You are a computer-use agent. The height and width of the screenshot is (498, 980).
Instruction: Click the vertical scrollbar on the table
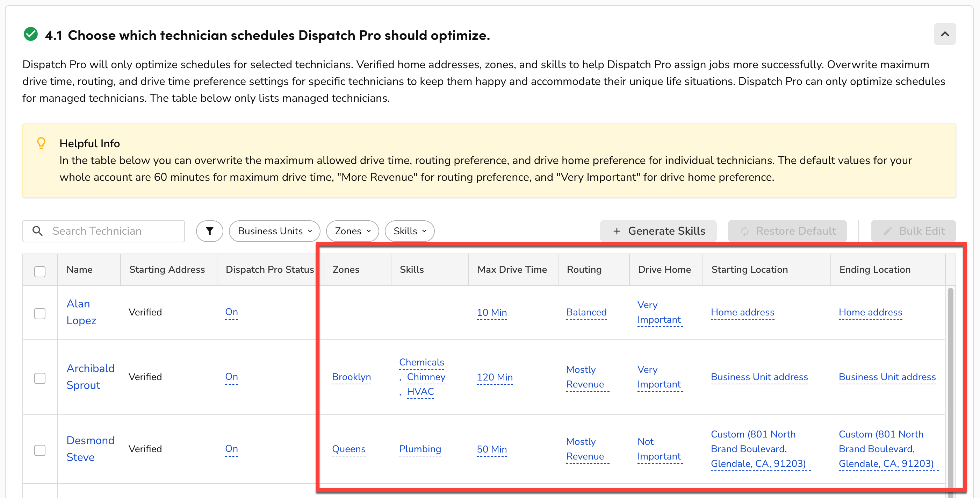(951, 381)
